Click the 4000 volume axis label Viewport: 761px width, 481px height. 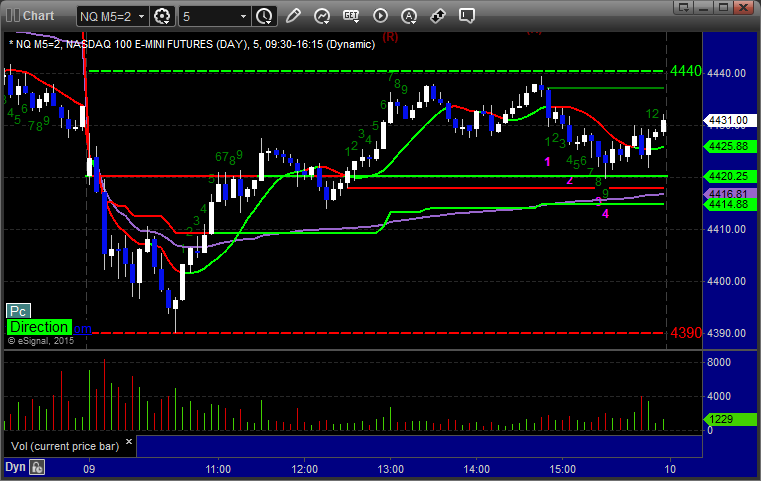pyautogui.click(x=719, y=396)
